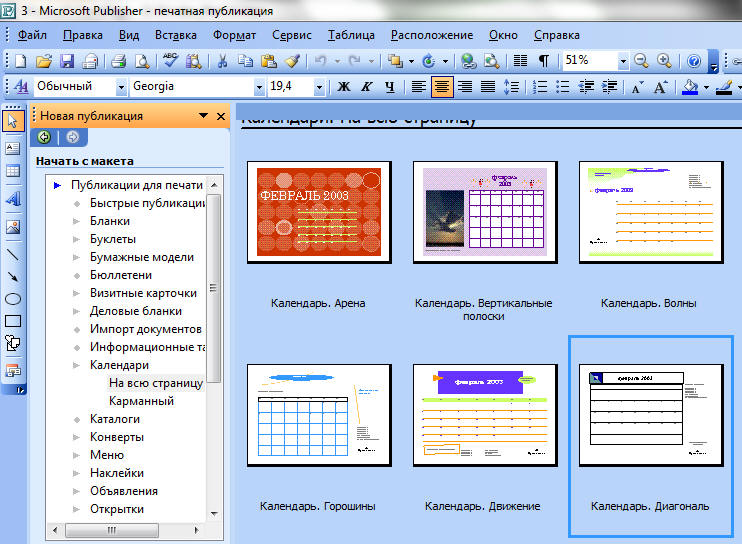The image size is (742, 544).
Task: Select the Карманный calendar subcategory
Action: click(141, 401)
